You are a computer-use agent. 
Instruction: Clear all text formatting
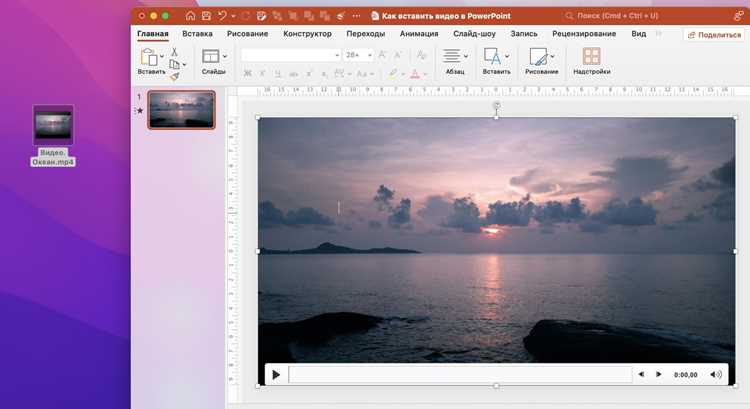(421, 55)
